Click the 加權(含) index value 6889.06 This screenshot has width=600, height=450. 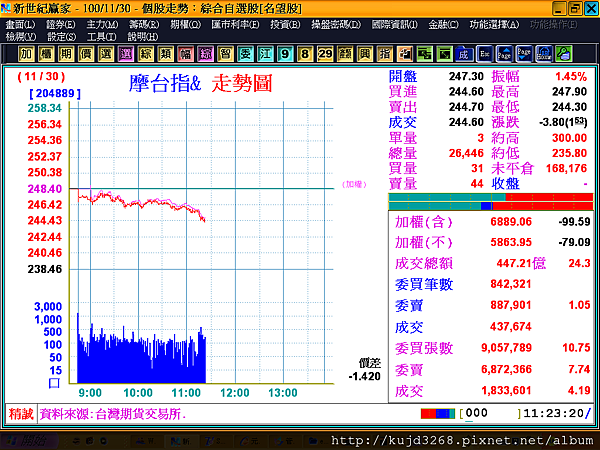511,222
